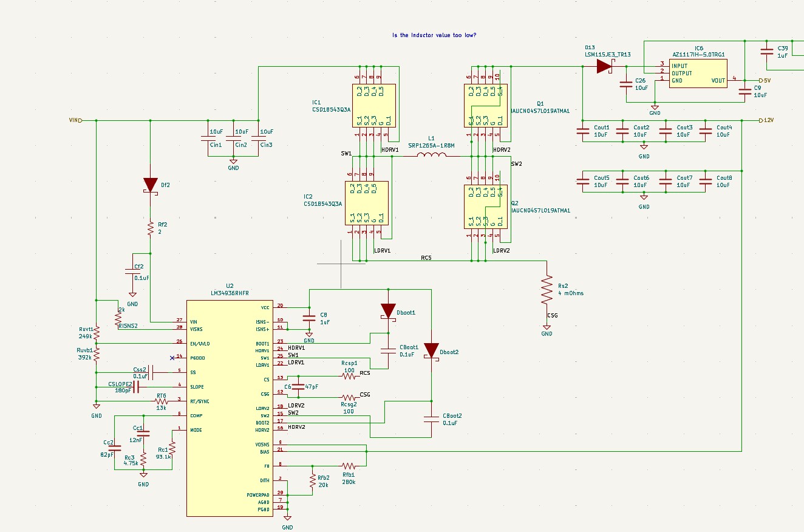
Task: Select the LSM115JE3_TR13 value text
Action: (608, 55)
